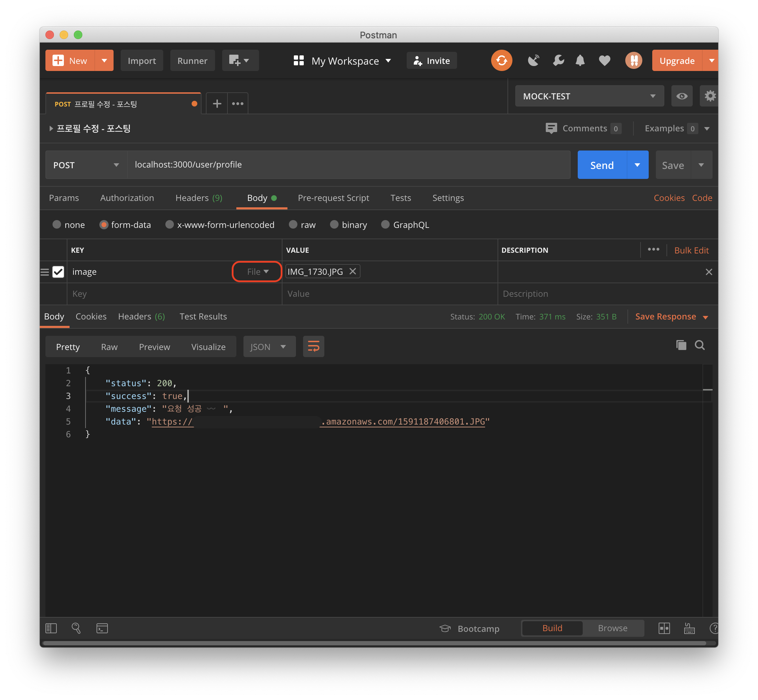Screen dimensions: 758x700
Task: Click the request URL input field
Action: [348, 165]
